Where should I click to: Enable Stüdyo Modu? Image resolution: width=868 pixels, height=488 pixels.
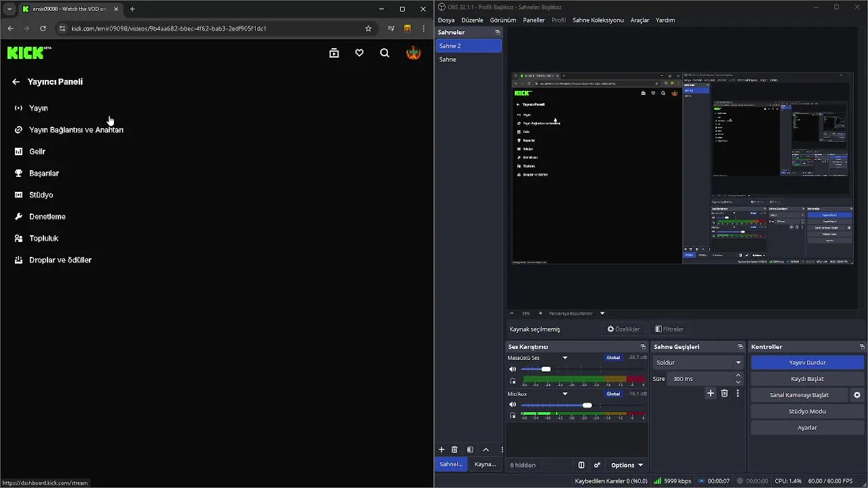[x=807, y=411]
